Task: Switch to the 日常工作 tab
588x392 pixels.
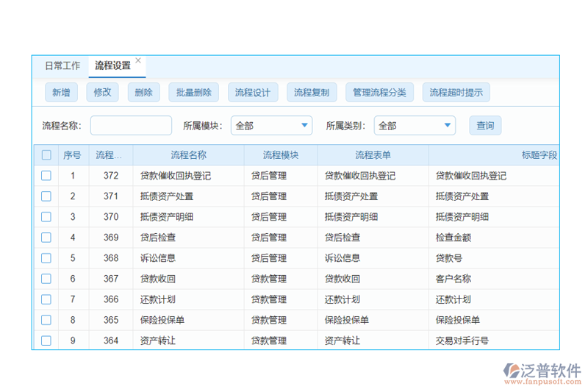Action: pos(62,65)
